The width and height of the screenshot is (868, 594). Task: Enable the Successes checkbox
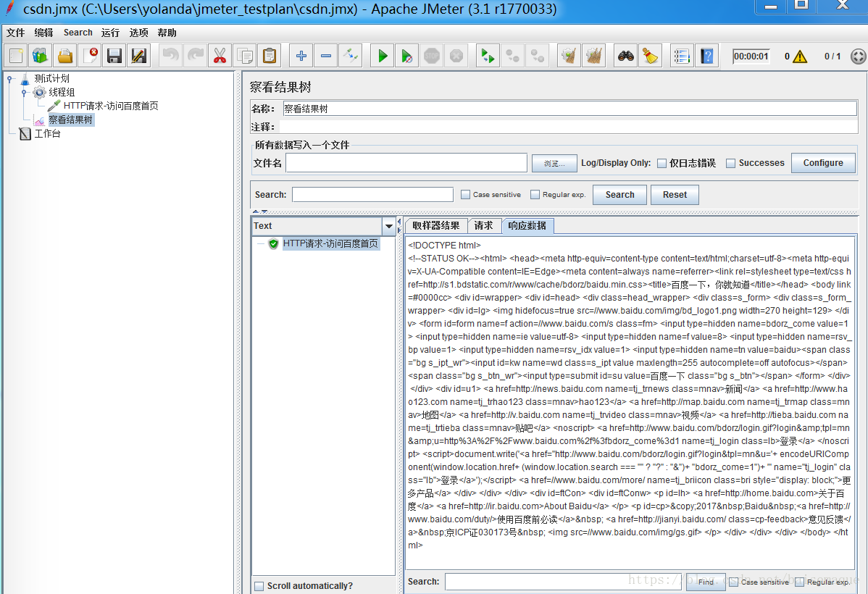point(731,163)
